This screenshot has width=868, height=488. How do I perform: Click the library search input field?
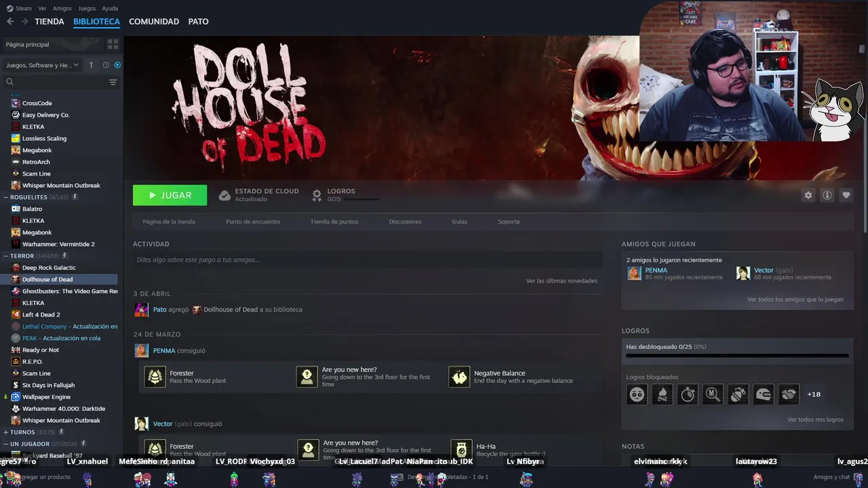[61, 82]
